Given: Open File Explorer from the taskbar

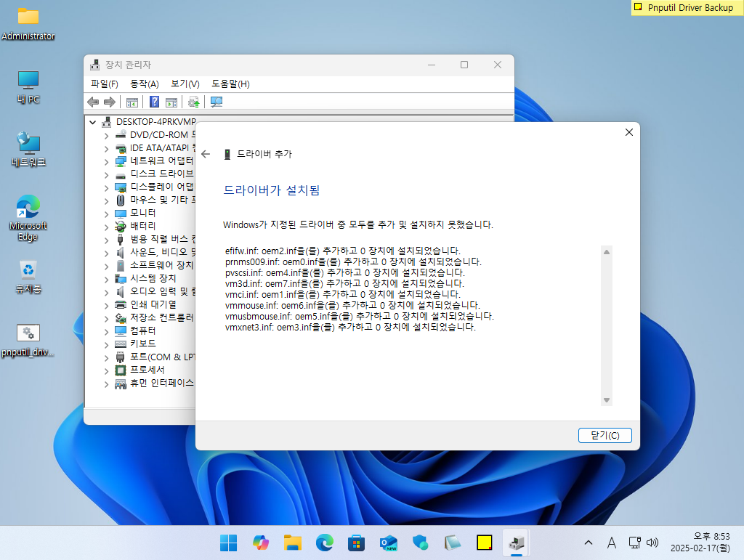Looking at the screenshot, I should click(x=292, y=543).
